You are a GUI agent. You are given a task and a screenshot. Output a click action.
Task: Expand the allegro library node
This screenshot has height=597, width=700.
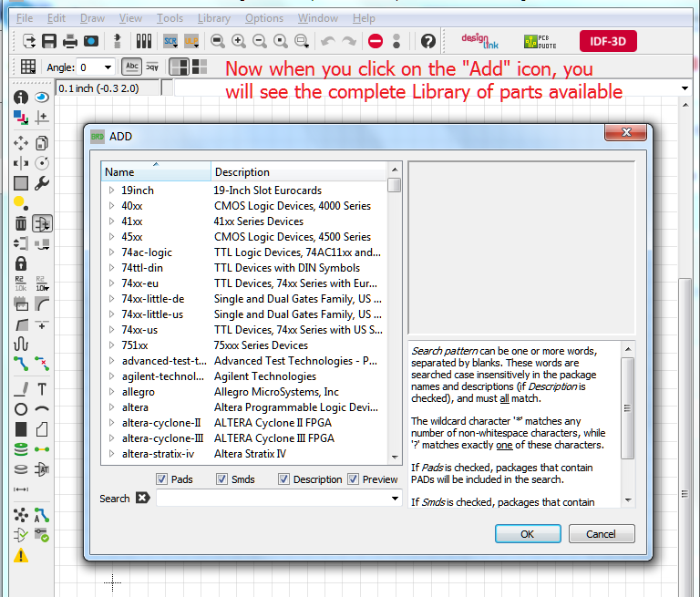(x=111, y=392)
